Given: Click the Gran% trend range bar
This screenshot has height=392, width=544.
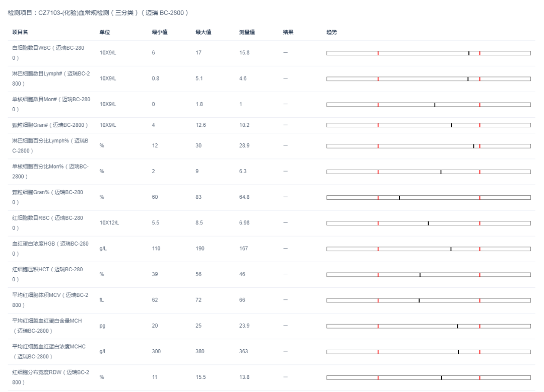Looking at the screenshot, I should click(x=428, y=197).
